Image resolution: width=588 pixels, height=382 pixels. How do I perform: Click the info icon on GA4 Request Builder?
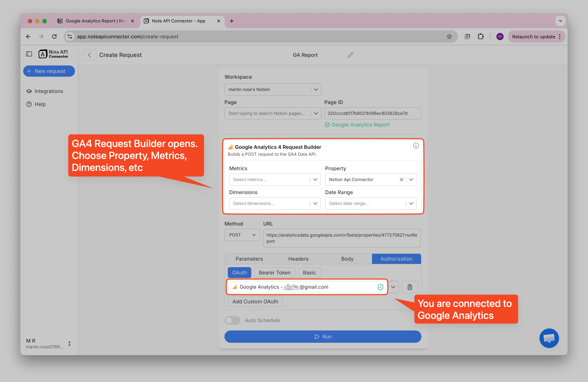[x=416, y=146]
